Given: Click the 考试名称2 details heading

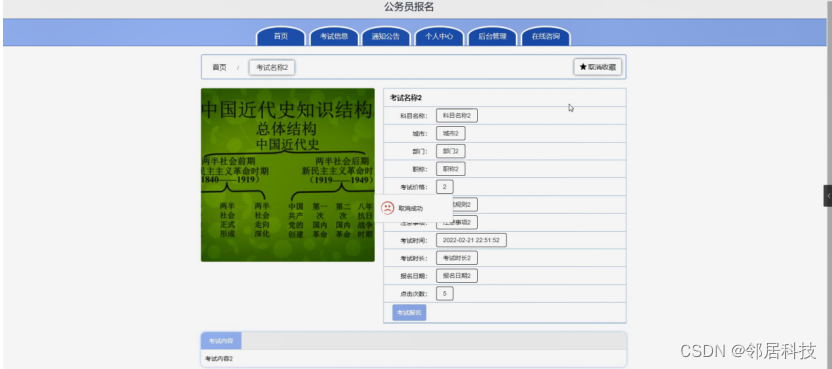Looking at the screenshot, I should (406, 98).
